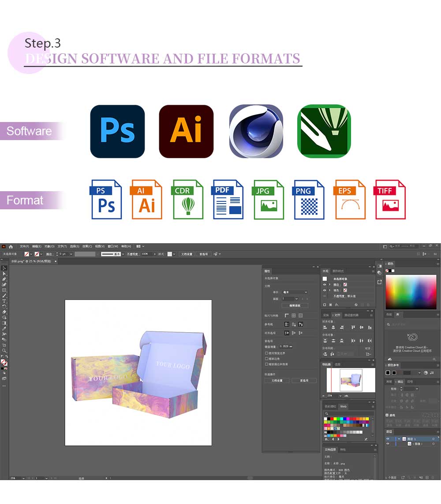
Task: Click 文档设置 under quick actions in Properties
Action: [x=277, y=381]
